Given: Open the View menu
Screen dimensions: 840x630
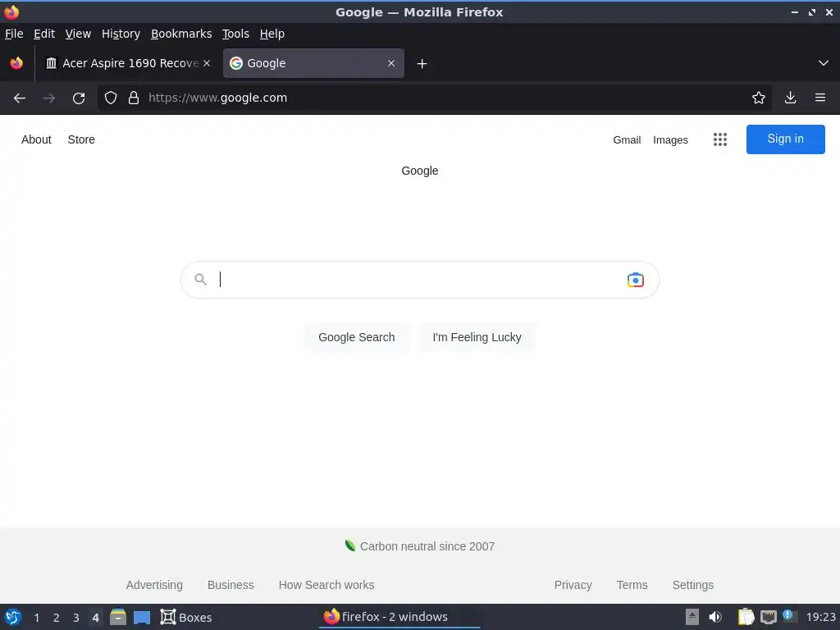Looking at the screenshot, I should pyautogui.click(x=78, y=34).
